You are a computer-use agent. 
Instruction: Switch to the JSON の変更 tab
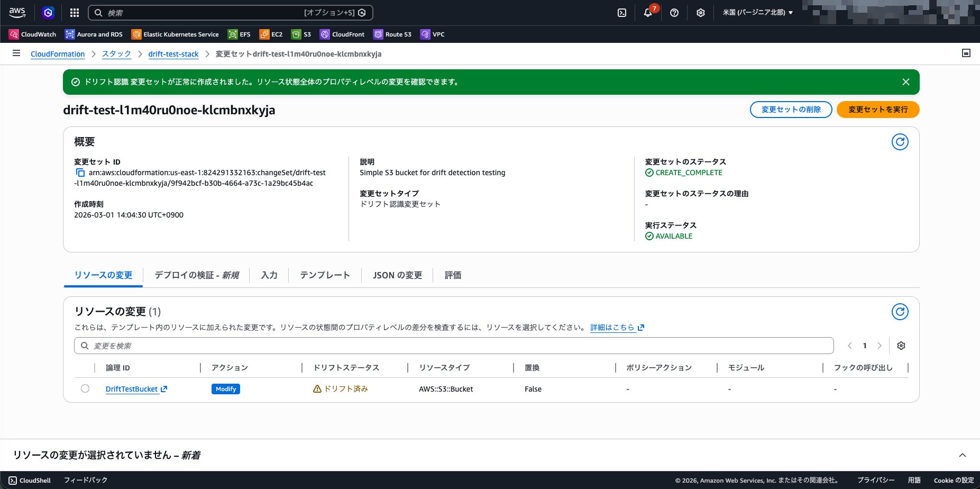(x=397, y=275)
